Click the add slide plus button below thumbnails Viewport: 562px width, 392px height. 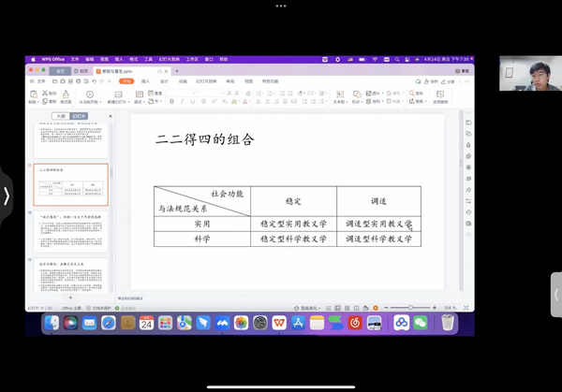point(71,298)
